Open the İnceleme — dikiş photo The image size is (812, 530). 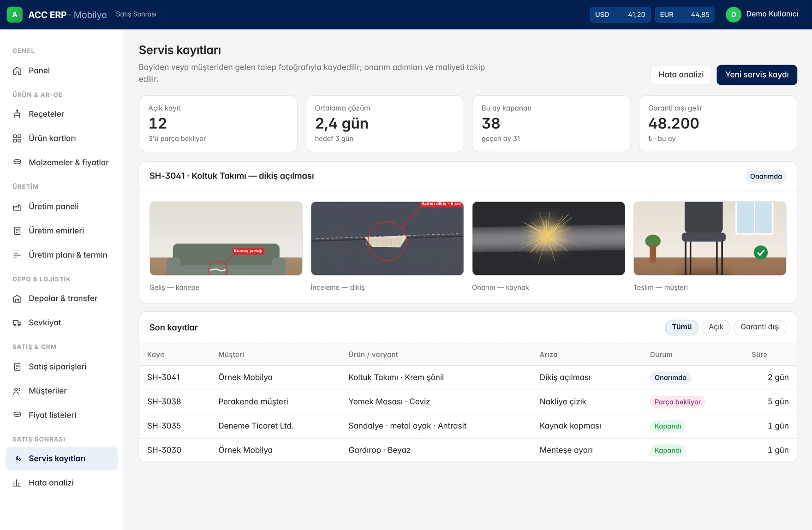(387, 238)
